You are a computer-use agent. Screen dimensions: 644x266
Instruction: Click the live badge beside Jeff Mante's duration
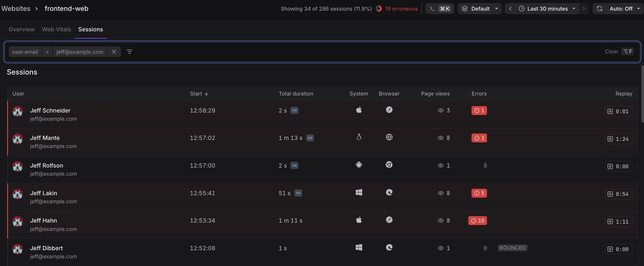point(310,138)
